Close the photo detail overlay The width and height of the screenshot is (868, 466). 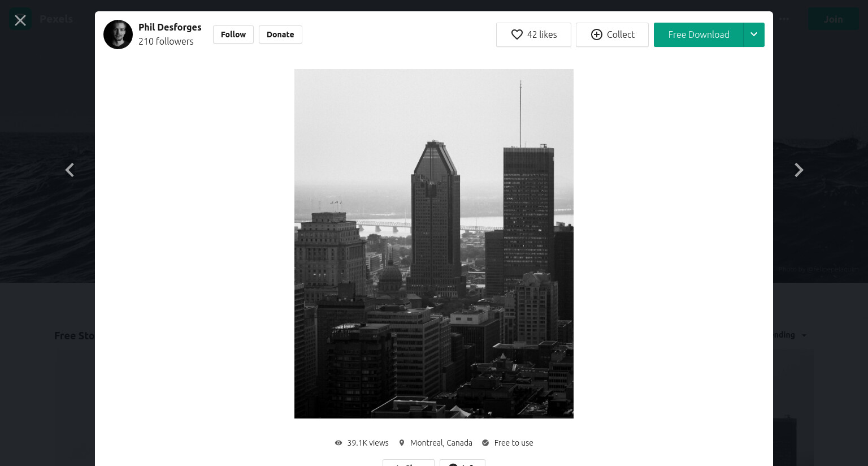[x=20, y=20]
